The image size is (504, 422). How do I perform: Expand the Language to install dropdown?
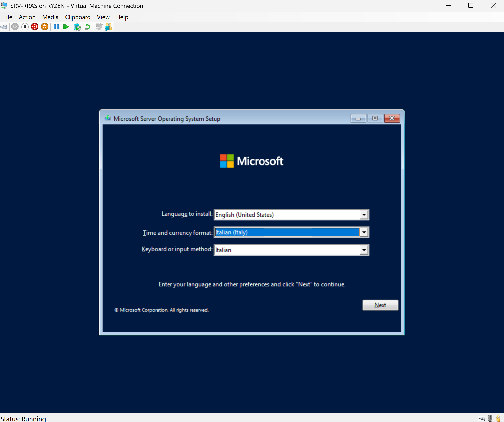[364, 215]
